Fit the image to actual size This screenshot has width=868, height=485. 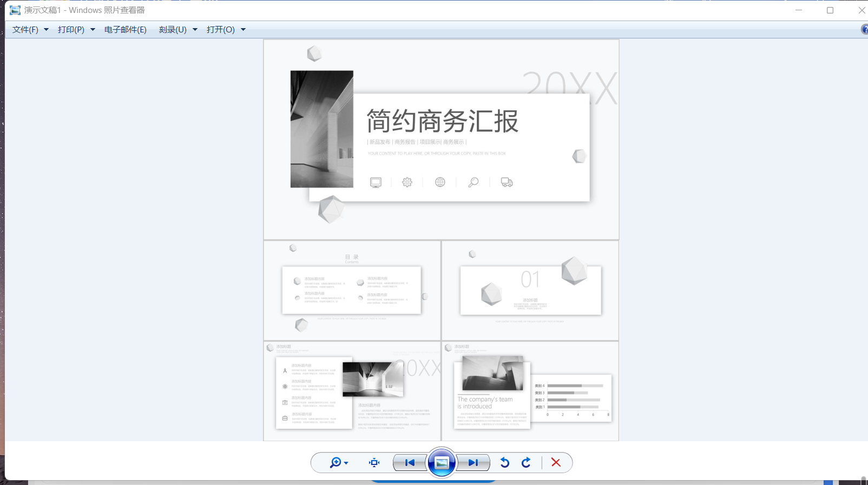374,463
